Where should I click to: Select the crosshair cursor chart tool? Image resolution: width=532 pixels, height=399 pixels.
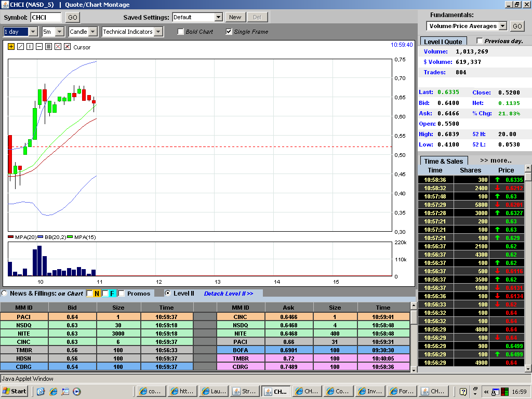point(11,47)
